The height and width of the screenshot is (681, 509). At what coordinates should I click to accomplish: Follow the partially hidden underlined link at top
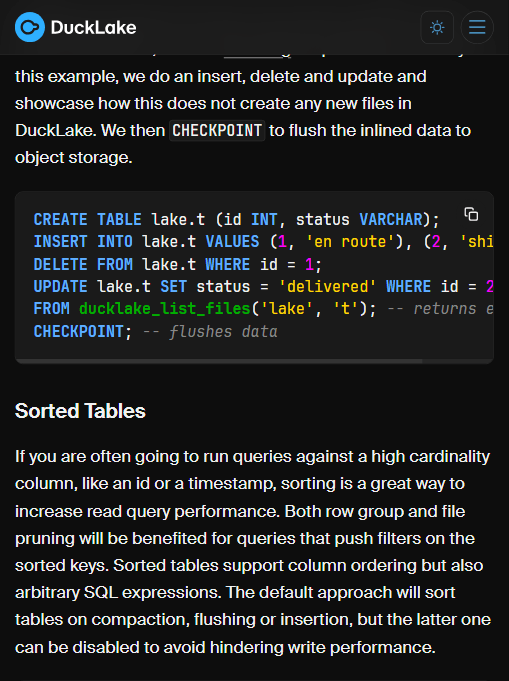click(257, 56)
